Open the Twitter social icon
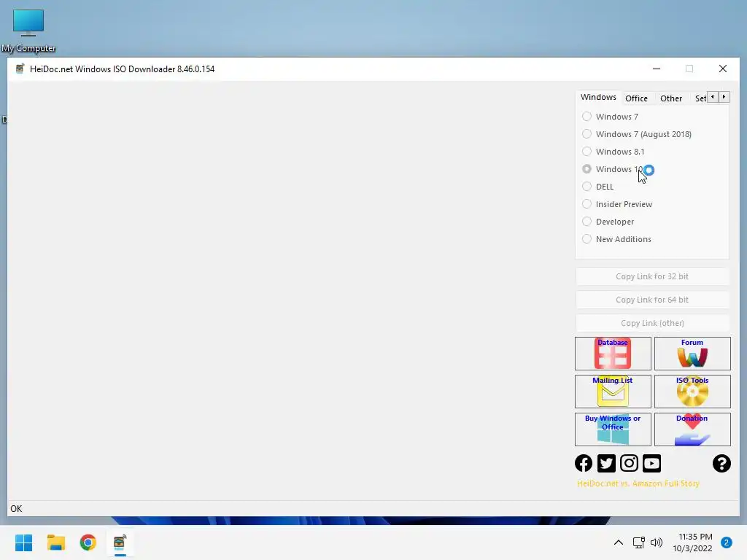 pos(606,463)
